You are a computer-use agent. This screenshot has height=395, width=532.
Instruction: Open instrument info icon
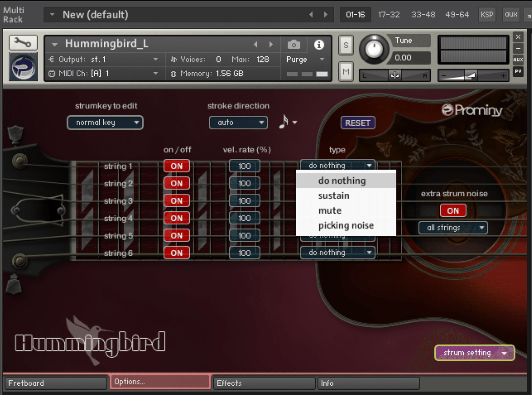(319, 45)
